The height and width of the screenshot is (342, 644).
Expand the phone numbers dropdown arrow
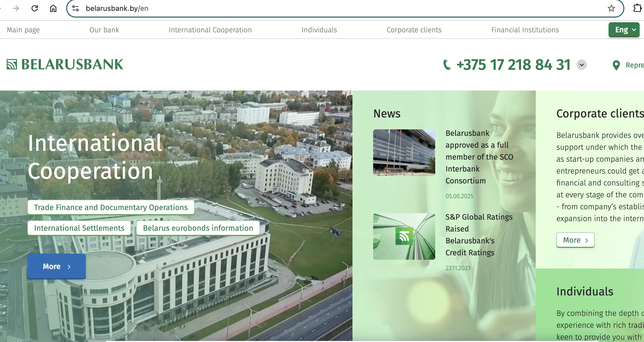click(x=582, y=65)
